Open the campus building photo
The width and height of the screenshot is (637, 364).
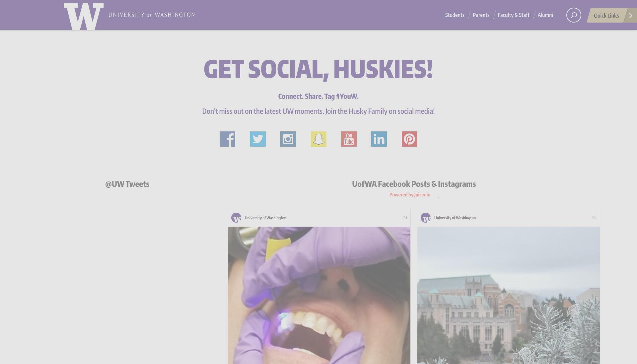pyautogui.click(x=509, y=295)
